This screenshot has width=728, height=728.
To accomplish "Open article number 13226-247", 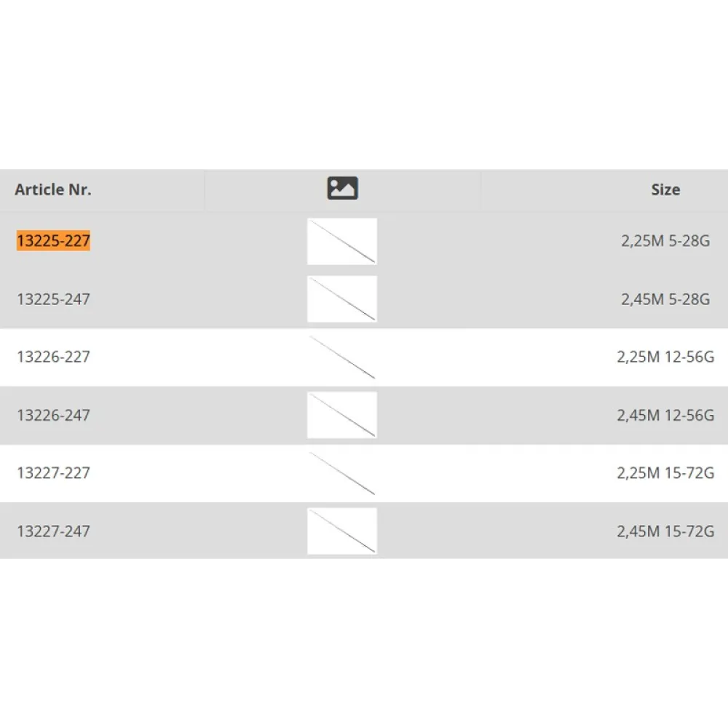I will coord(54,415).
